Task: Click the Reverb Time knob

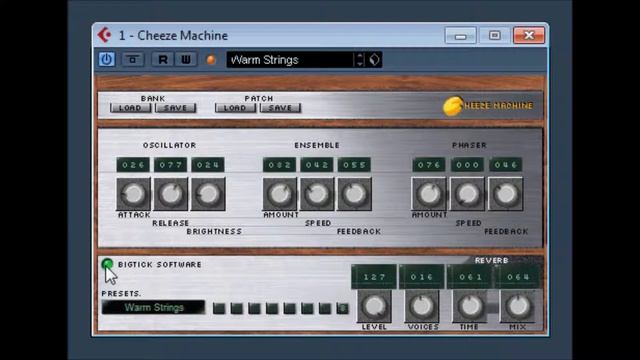Action: pyautogui.click(x=470, y=306)
